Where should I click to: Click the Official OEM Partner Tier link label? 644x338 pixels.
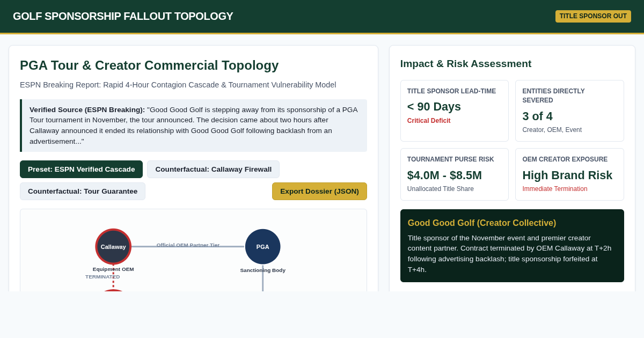point(188,245)
